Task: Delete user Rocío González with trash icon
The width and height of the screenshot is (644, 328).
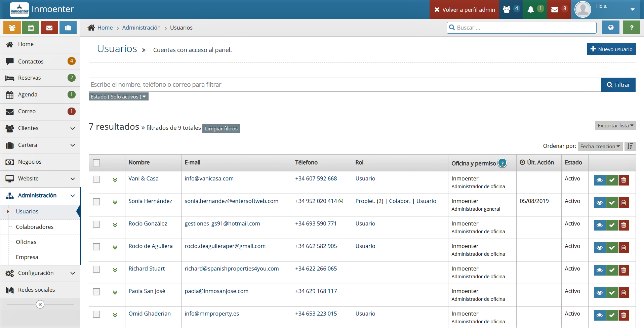Action: [x=624, y=225]
